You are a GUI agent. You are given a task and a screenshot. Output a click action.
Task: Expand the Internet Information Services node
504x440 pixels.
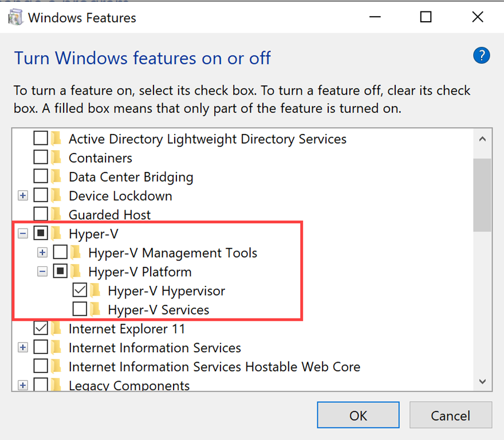[x=23, y=348]
